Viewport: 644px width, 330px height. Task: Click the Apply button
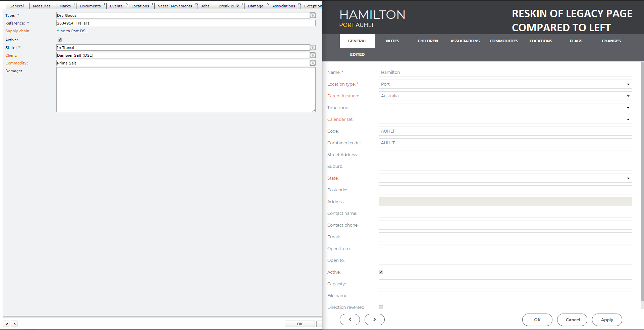click(x=607, y=320)
